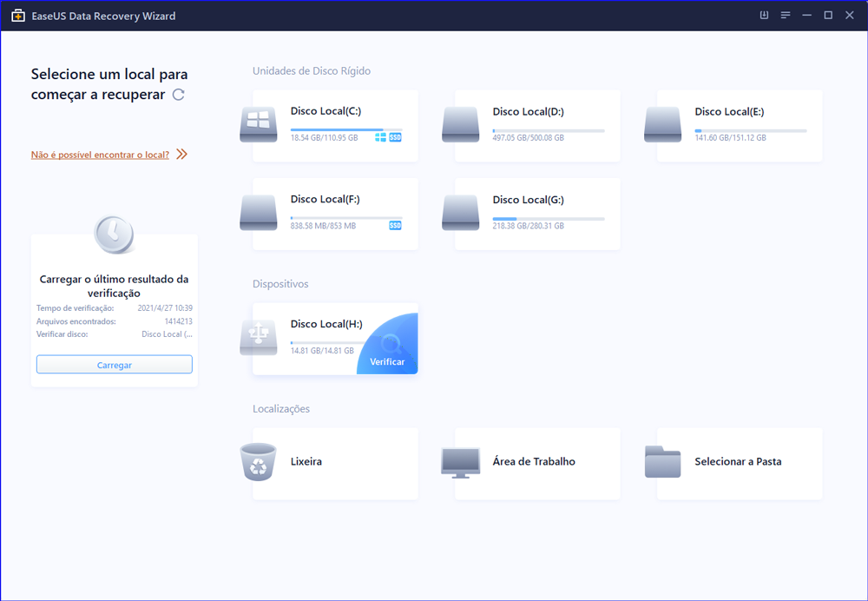868x601 pixels.
Task: Click the Disco Local(C:) usage bar
Action: click(346, 130)
